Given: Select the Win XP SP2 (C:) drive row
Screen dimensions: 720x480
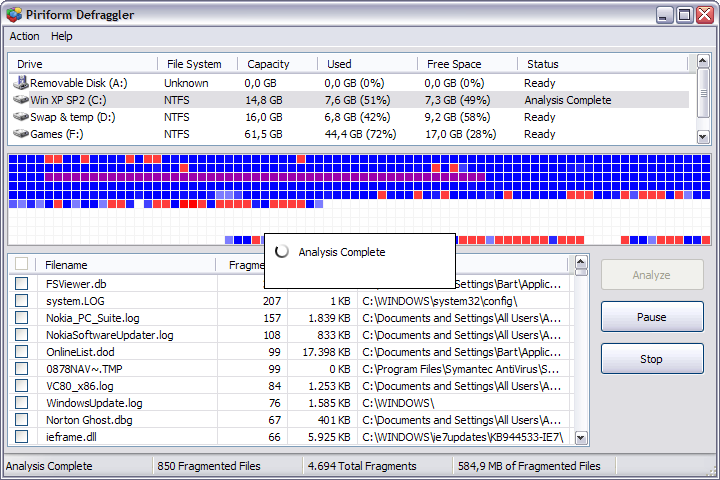Looking at the screenshot, I should pos(349,100).
